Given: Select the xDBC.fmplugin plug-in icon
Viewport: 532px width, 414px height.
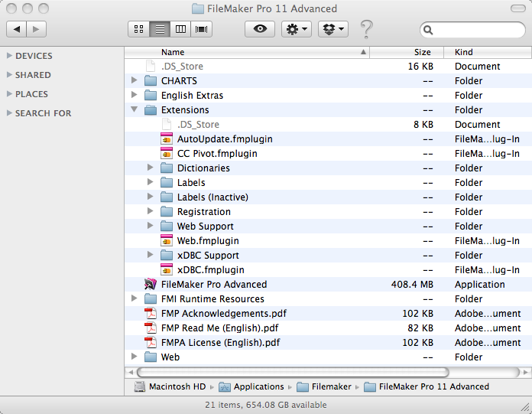Looking at the screenshot, I should coord(167,269).
